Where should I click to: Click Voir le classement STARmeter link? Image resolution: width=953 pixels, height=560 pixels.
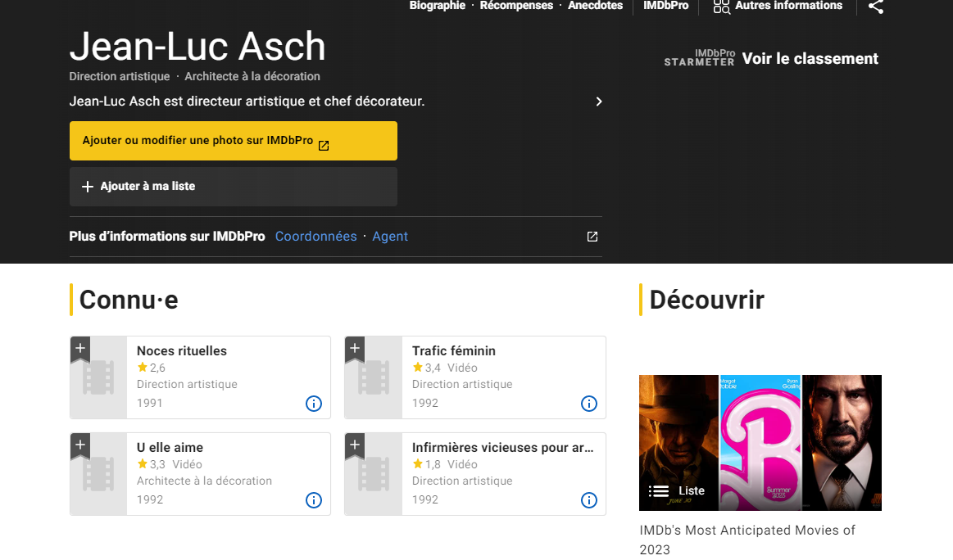click(x=810, y=59)
